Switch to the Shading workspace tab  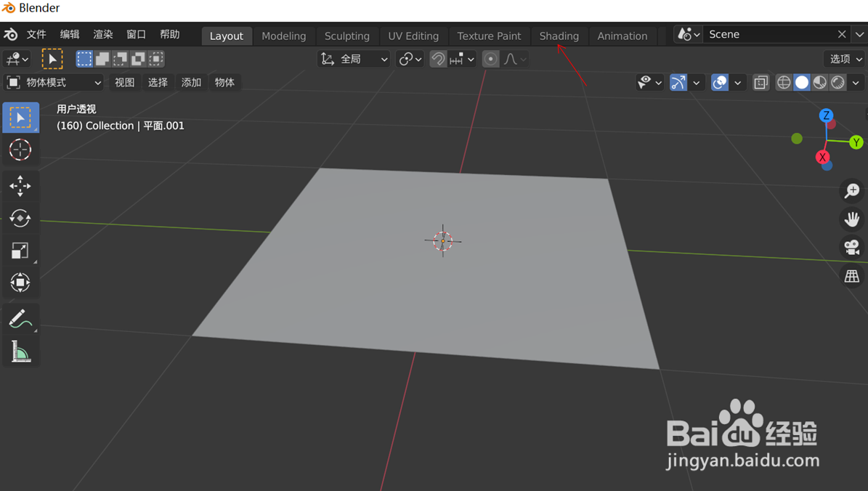559,36
